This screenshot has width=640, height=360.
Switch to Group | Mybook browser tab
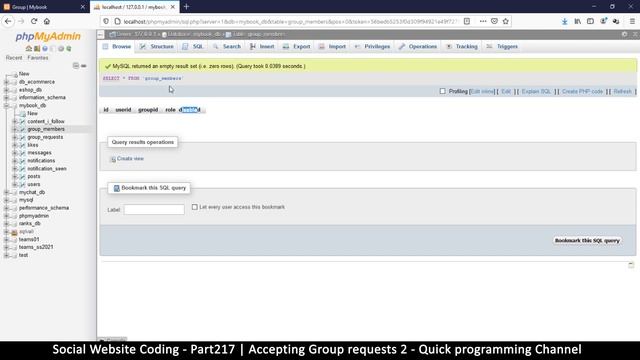pyautogui.click(x=44, y=7)
